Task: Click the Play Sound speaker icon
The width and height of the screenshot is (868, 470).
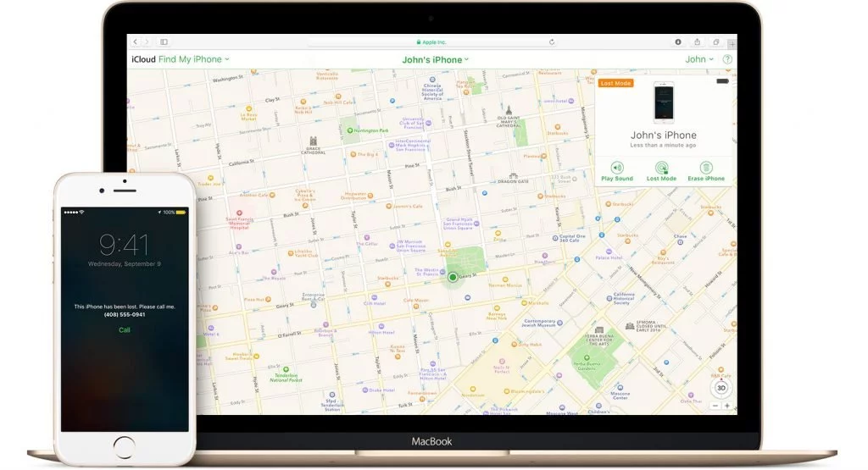Action: [x=617, y=168]
